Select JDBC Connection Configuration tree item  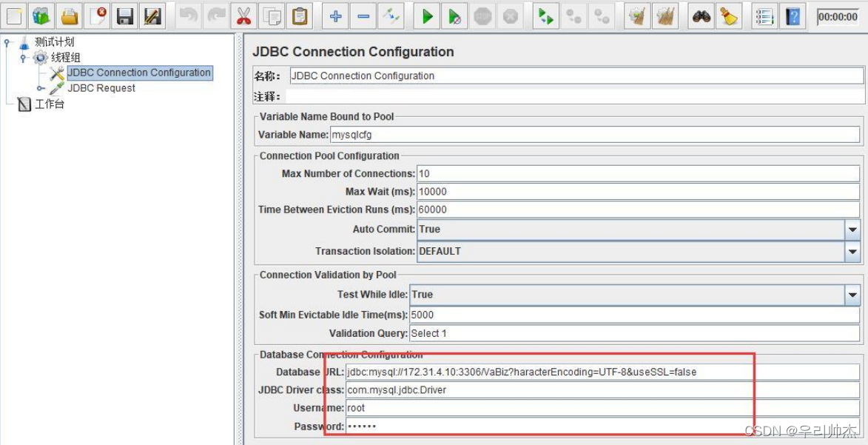tap(139, 73)
